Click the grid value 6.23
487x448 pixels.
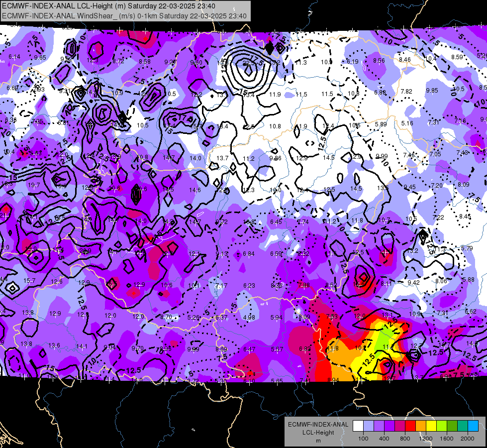coord(249,285)
